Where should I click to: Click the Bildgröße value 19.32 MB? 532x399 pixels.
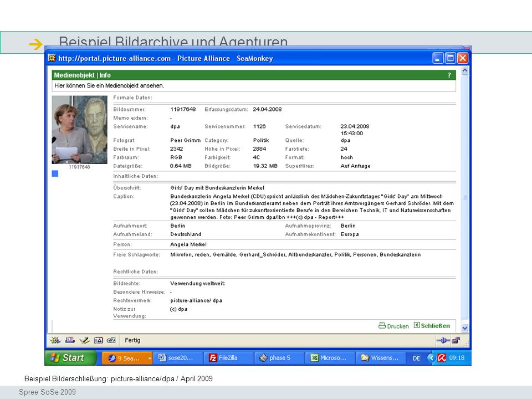(265, 166)
